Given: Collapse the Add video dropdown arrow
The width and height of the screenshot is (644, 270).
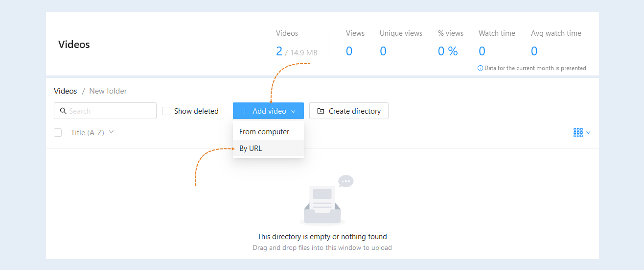Looking at the screenshot, I should coord(293,111).
